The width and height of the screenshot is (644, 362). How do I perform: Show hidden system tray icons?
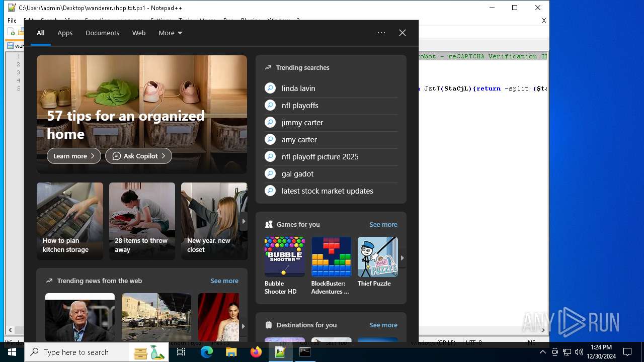tap(542, 352)
